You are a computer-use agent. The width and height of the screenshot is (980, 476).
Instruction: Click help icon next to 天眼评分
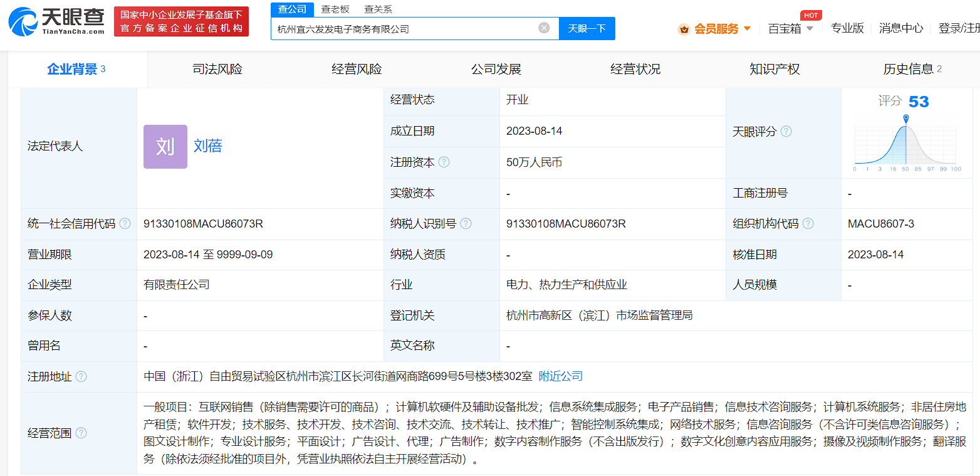pyautogui.click(x=786, y=132)
